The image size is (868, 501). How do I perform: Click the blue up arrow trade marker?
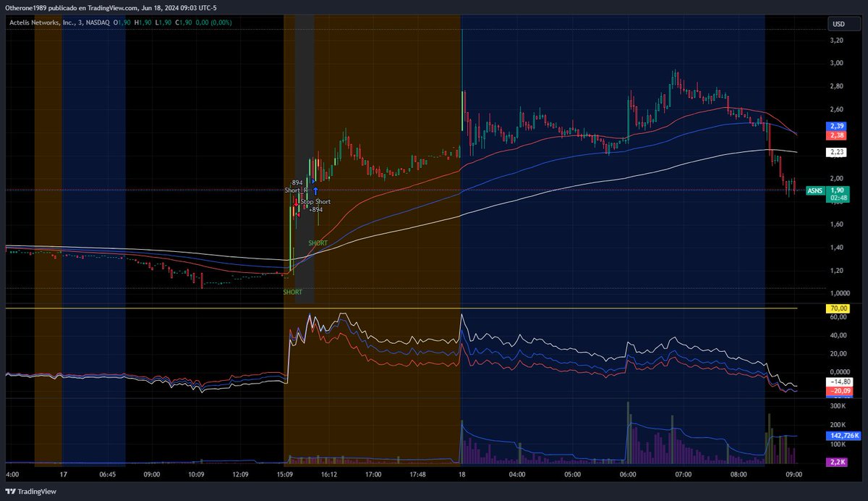pyautogui.click(x=315, y=191)
